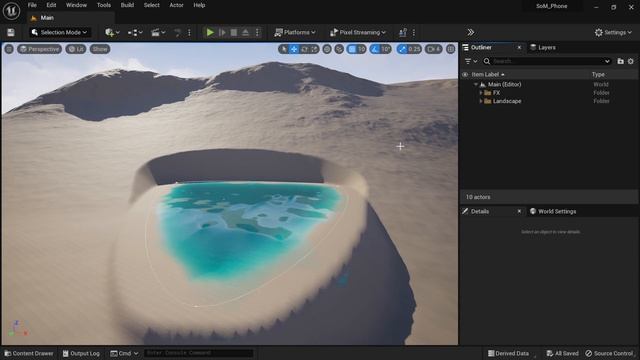Switch to the World Settings tab

[553, 211]
